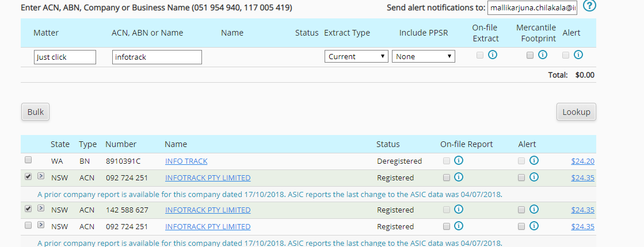Click the BN type cell
The height and width of the screenshot is (247, 644).
85,161
